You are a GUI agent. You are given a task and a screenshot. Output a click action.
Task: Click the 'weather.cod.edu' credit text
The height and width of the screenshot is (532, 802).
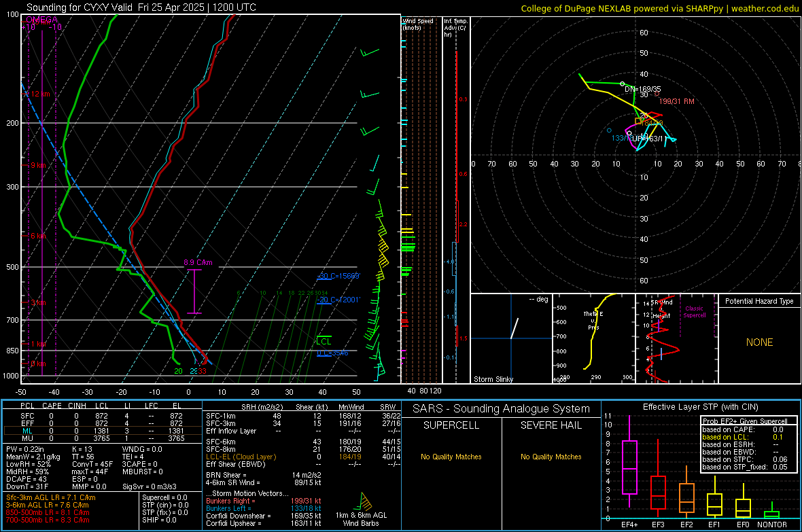click(765, 8)
